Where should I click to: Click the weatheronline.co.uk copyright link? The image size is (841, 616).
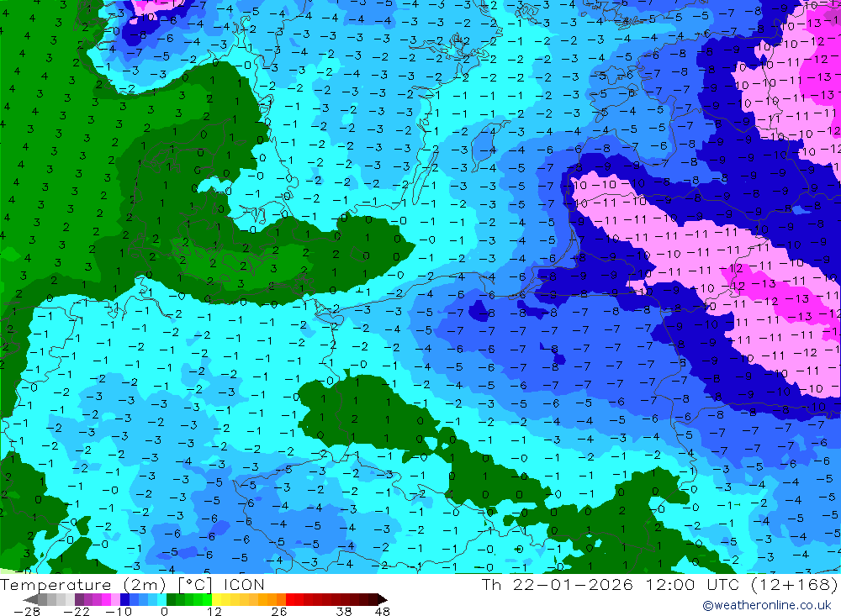(767, 605)
